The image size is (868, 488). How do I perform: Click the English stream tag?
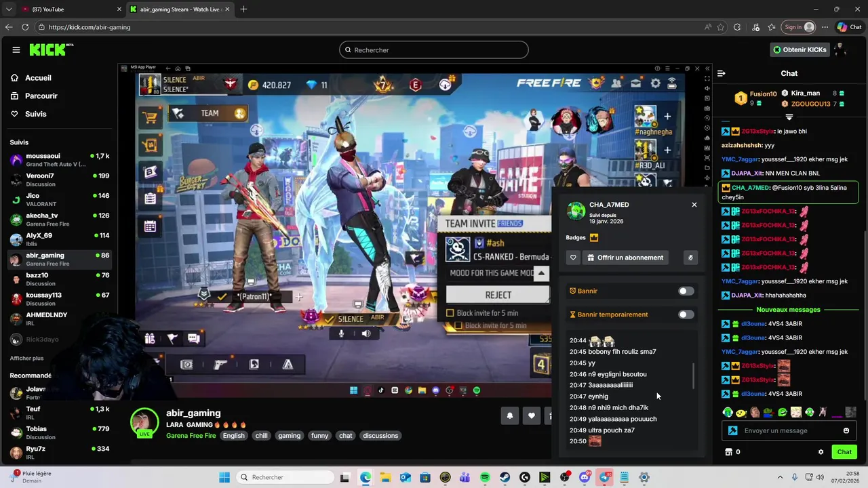[233, 436]
